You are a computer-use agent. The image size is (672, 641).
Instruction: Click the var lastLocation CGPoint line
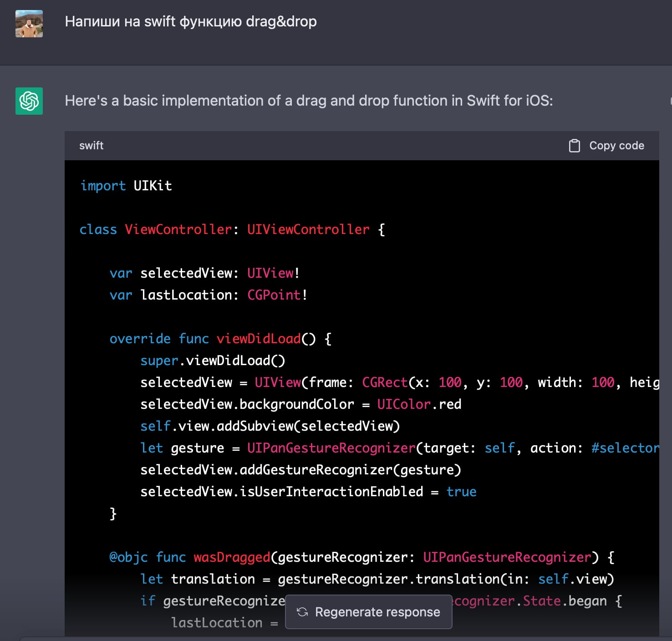209,295
